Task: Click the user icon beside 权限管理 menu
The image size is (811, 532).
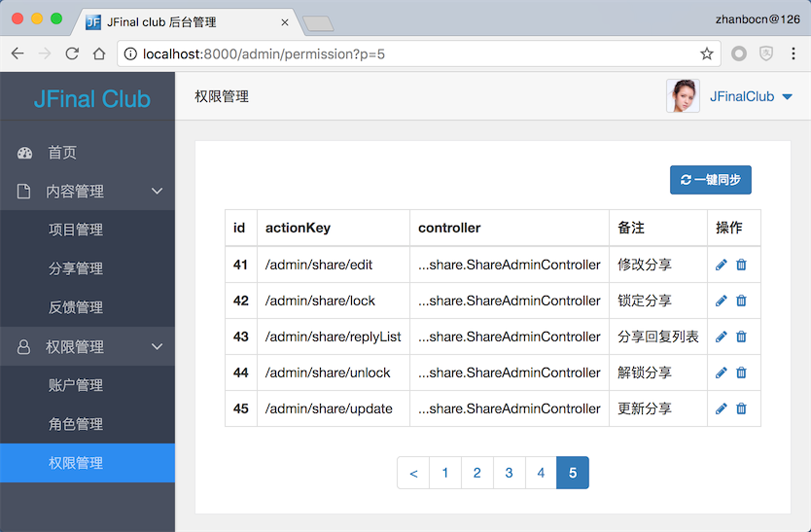Action: click(23, 347)
